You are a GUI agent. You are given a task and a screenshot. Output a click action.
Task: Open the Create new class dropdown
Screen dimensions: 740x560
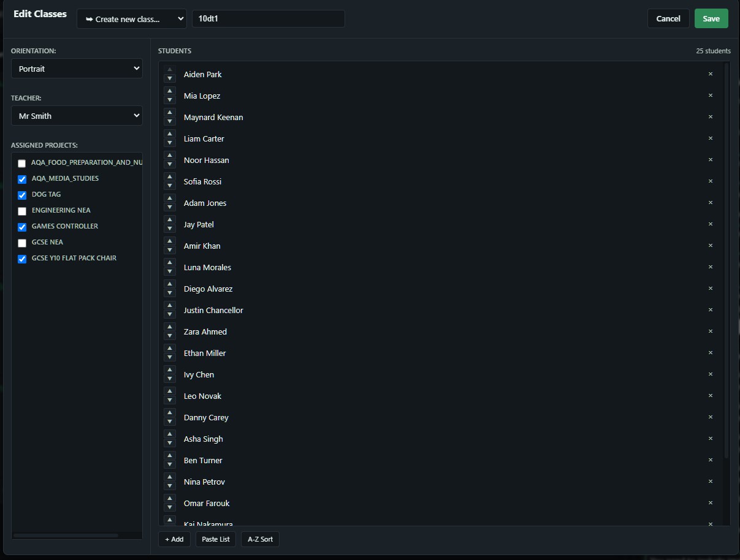point(131,18)
